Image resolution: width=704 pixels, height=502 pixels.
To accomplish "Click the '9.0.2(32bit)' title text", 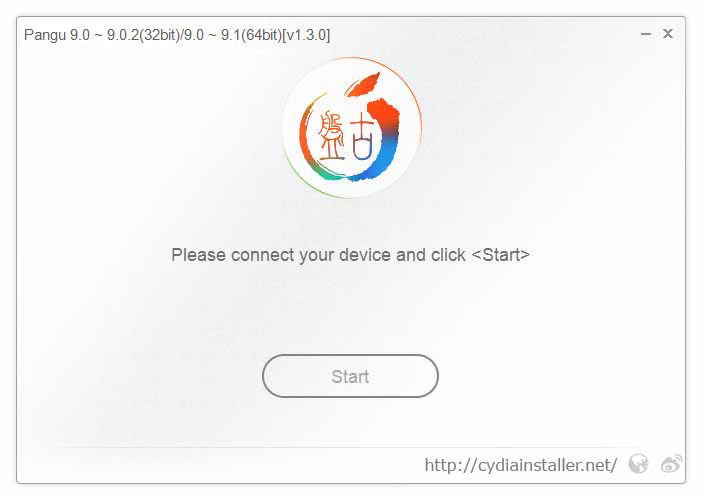I will click(x=142, y=35).
